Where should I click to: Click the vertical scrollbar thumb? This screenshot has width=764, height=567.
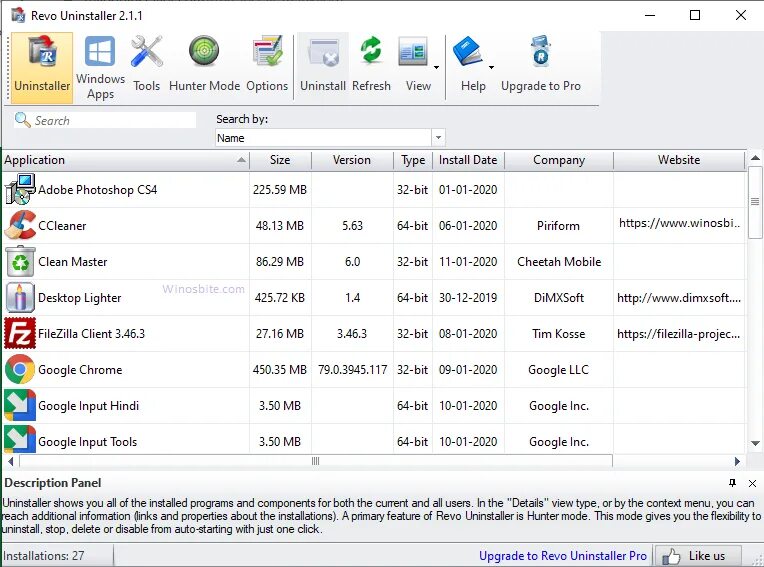click(755, 202)
